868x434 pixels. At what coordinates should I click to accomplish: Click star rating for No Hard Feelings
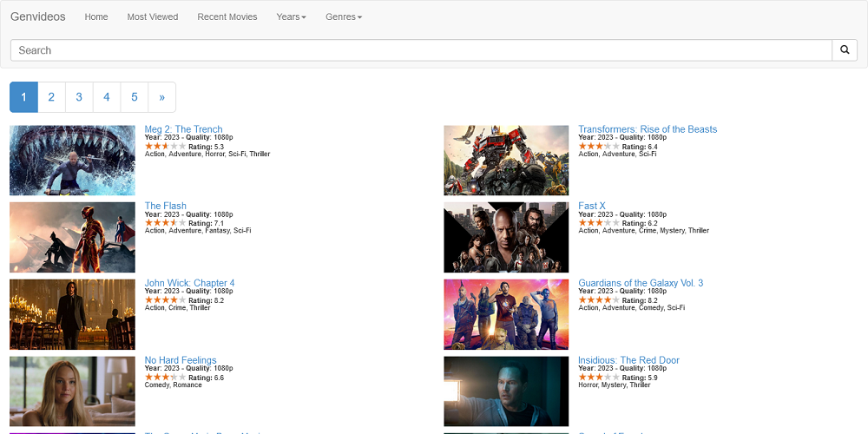click(166, 377)
